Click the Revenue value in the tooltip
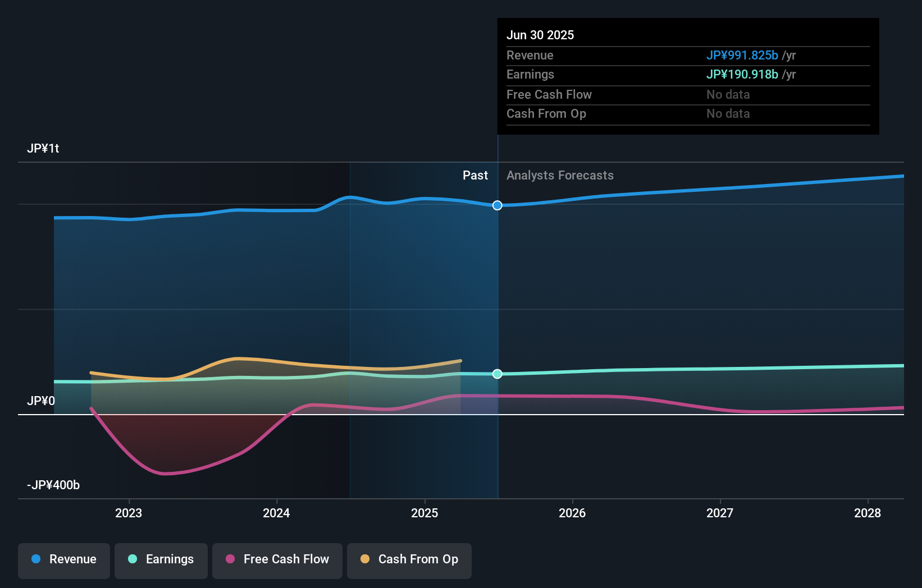 (742, 55)
